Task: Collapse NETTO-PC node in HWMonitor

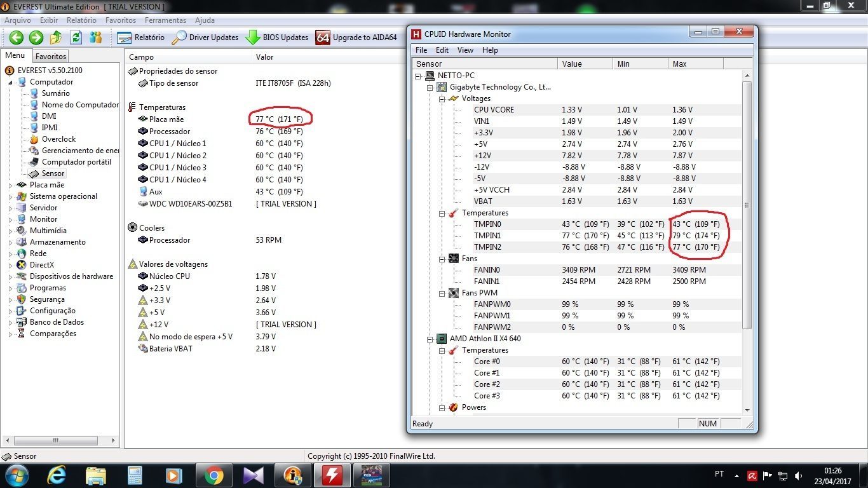Action: point(418,76)
